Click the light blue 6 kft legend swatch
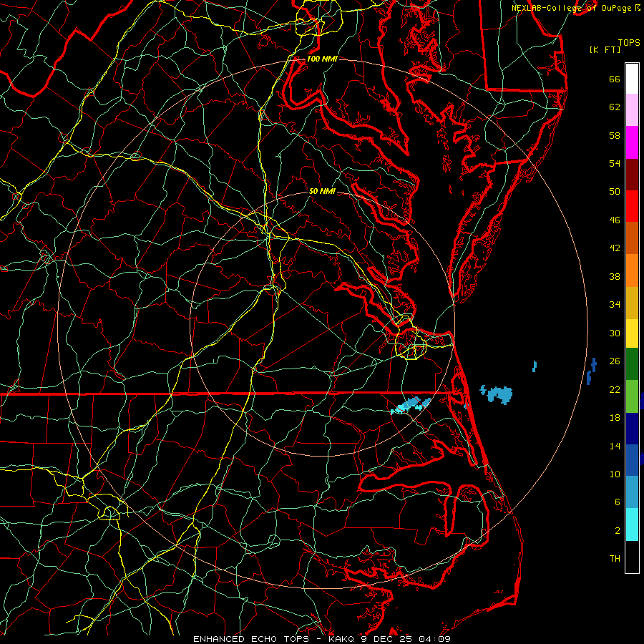This screenshot has width=644, height=644. (632, 492)
